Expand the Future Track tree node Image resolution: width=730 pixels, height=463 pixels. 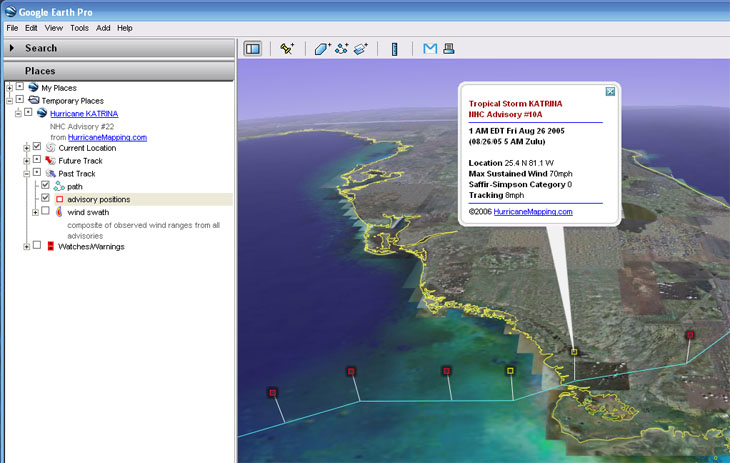click(x=27, y=161)
